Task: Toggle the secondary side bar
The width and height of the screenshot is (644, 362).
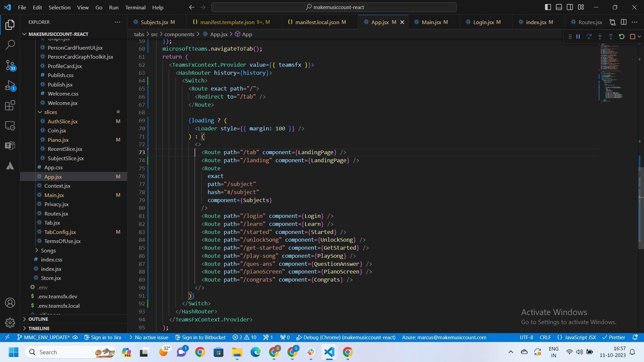Action: coord(570,7)
